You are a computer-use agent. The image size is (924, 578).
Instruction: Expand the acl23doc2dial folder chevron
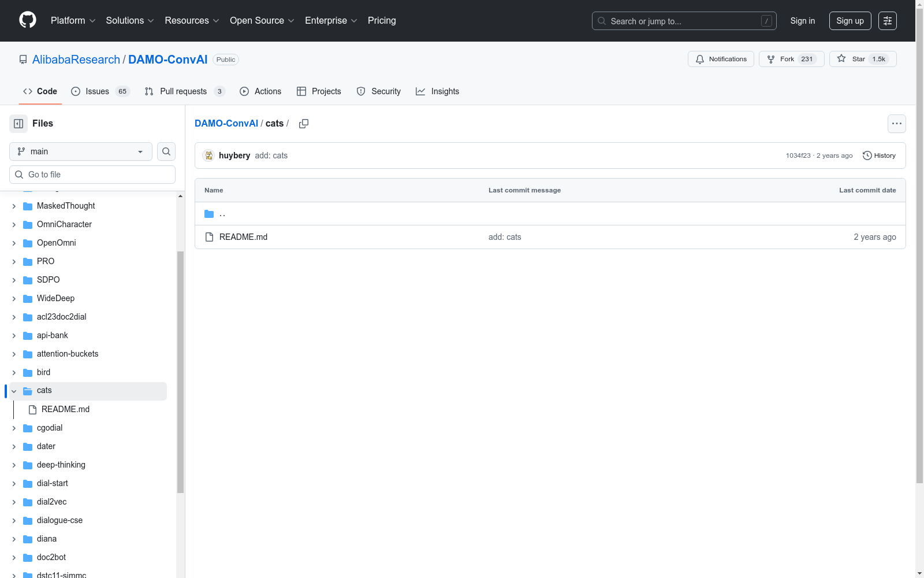click(14, 317)
